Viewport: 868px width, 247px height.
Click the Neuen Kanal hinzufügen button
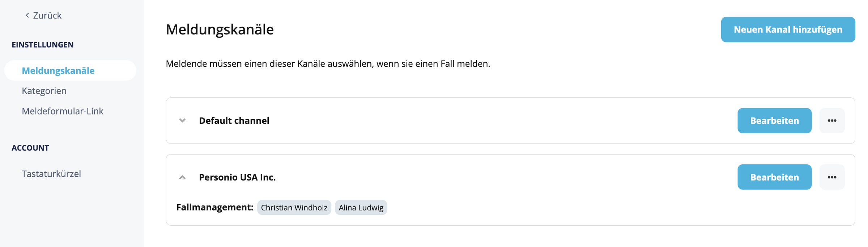pos(788,29)
